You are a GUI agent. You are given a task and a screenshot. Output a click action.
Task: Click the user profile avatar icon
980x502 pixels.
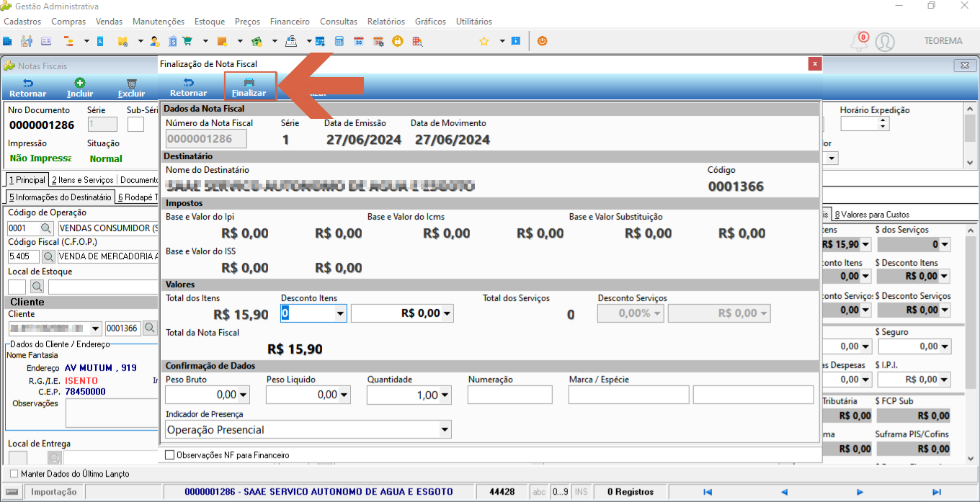point(885,42)
